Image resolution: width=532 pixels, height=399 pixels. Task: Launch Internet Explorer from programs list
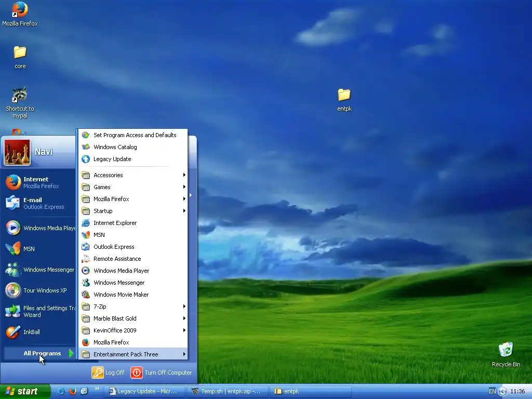pos(133,223)
